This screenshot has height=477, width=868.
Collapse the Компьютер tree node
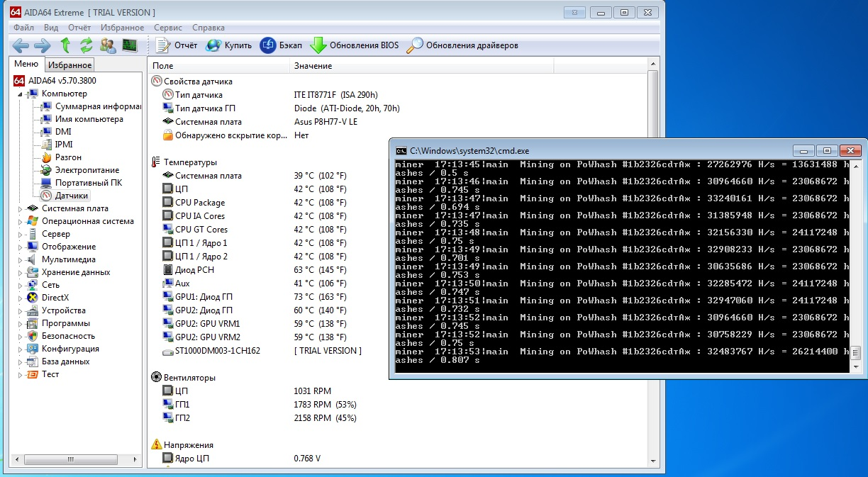point(30,94)
